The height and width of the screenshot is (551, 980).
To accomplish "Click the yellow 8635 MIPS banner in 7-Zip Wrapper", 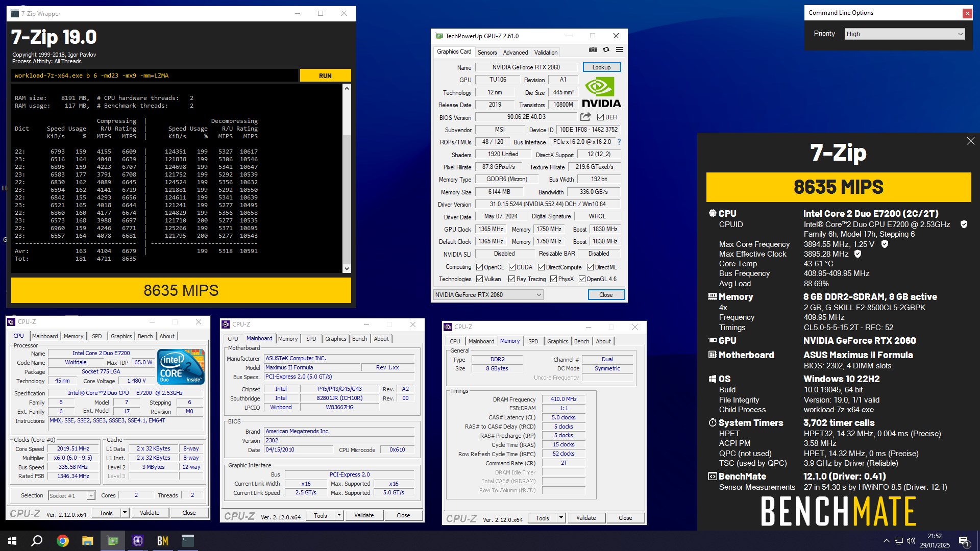I will click(x=181, y=290).
